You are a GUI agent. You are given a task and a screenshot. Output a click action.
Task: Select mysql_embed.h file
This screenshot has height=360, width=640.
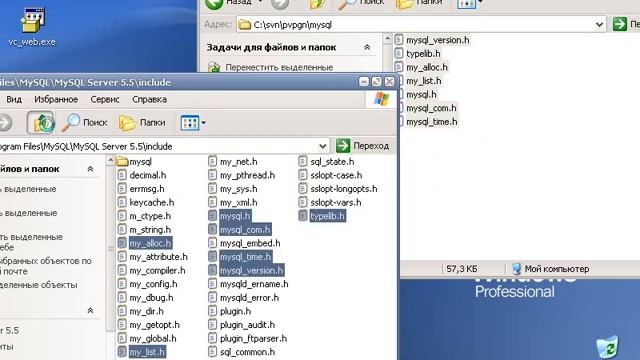[244, 243]
